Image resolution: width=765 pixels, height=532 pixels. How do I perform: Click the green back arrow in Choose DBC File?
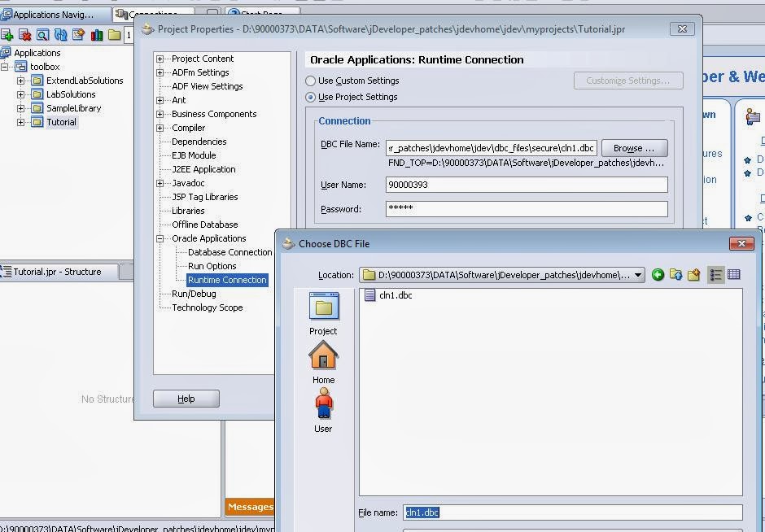pyautogui.click(x=658, y=275)
